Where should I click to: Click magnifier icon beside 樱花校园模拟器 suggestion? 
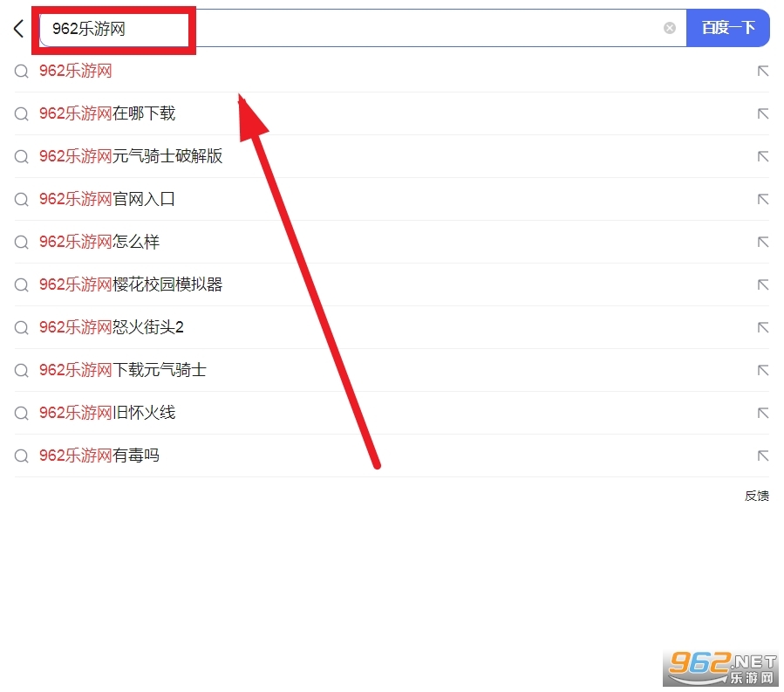[x=22, y=284]
